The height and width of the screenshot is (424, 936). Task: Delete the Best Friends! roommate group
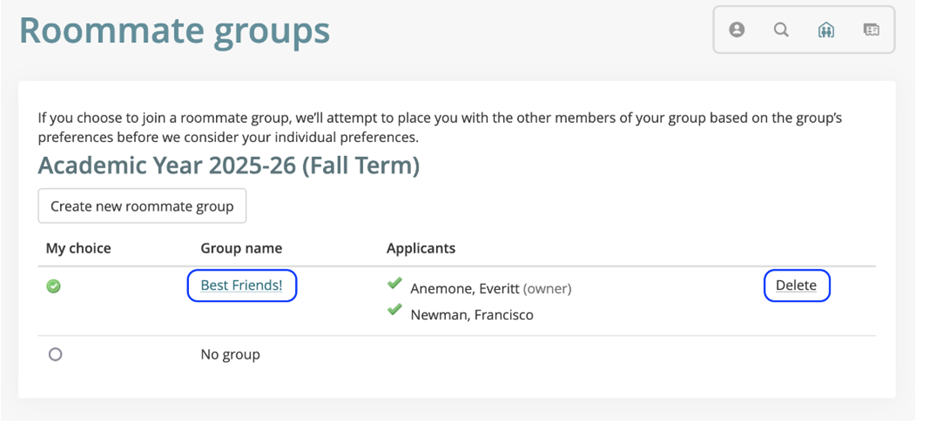point(796,286)
